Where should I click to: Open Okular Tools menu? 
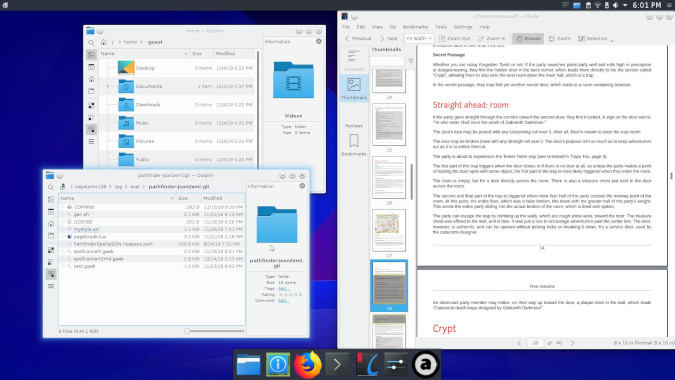[x=441, y=27]
